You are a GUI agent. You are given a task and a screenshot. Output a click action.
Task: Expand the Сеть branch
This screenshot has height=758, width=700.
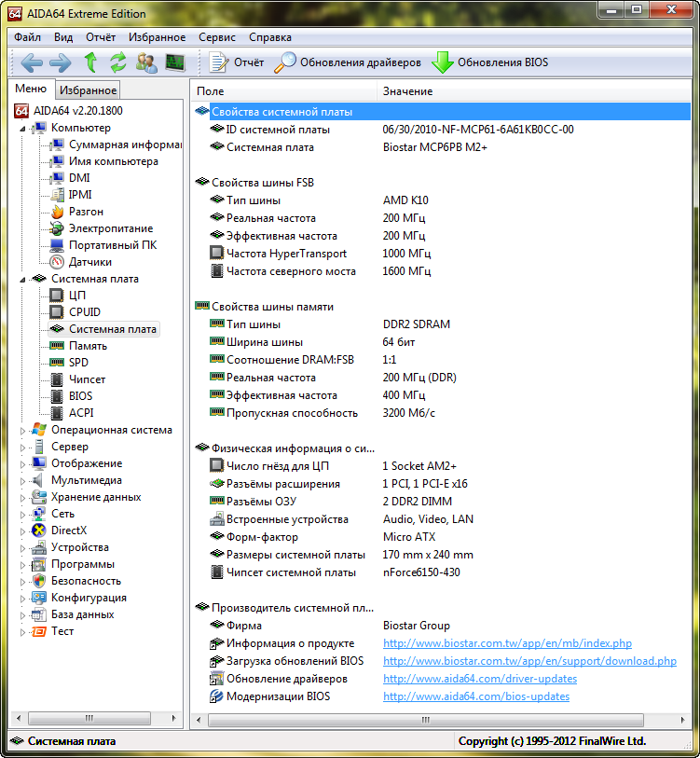tap(22, 515)
